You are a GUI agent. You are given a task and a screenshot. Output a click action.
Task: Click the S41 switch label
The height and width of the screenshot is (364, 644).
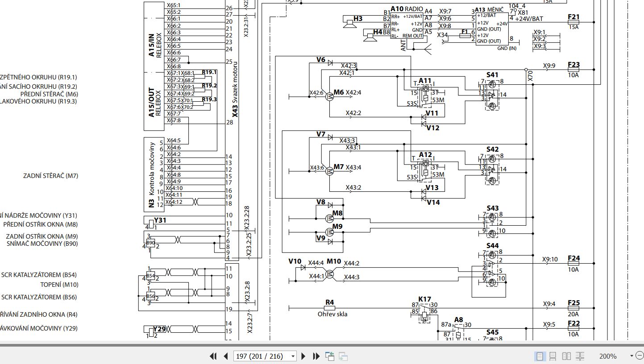492,75
